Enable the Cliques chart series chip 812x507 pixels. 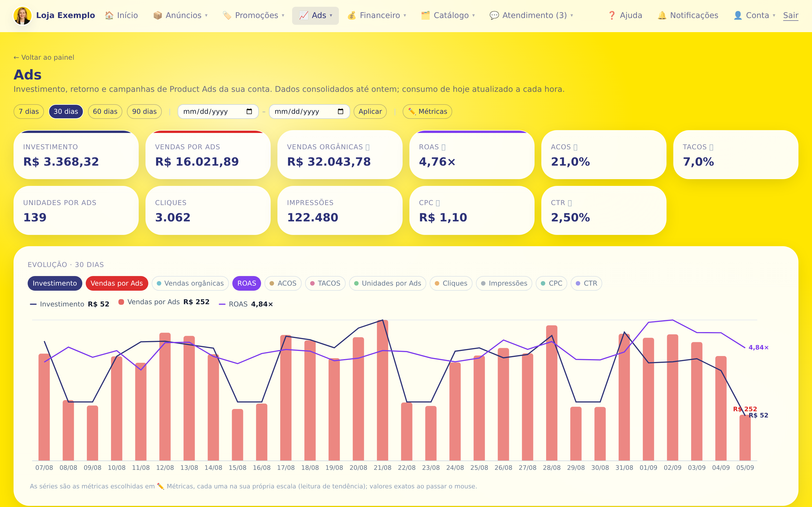pos(451,283)
